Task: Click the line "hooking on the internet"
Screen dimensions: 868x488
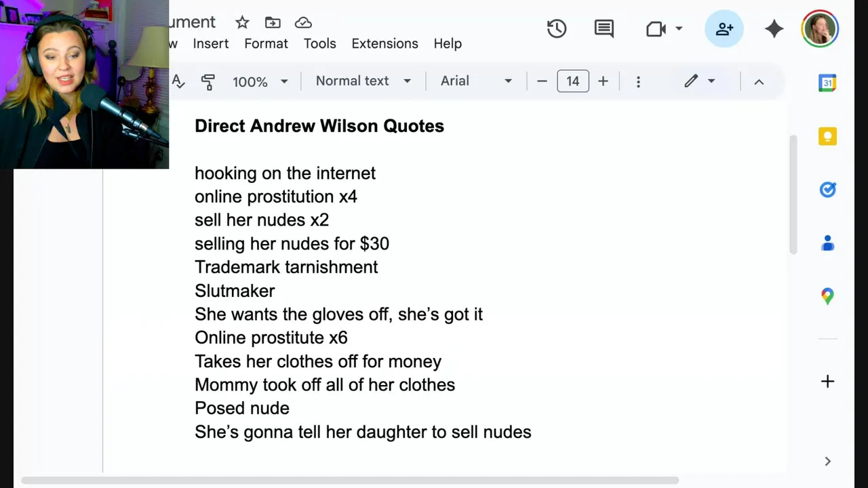Action: pos(285,174)
